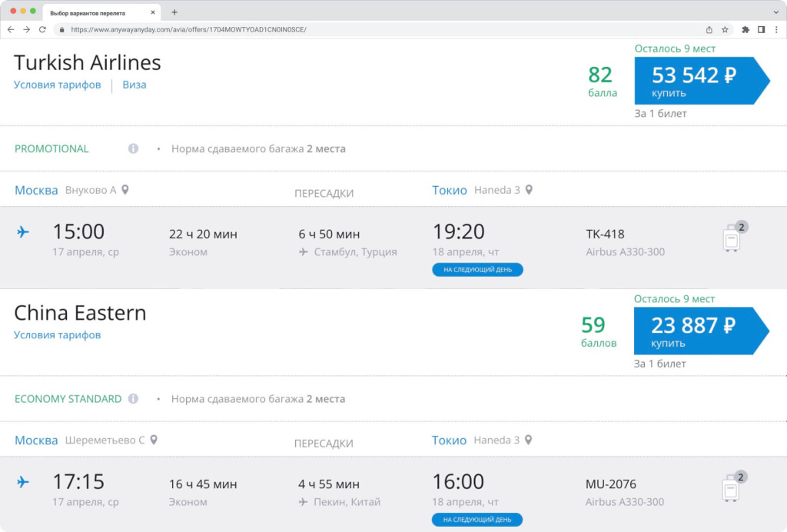Bookmark this page with the star icon
Viewport: 787px width, 532px height.
tap(725, 30)
